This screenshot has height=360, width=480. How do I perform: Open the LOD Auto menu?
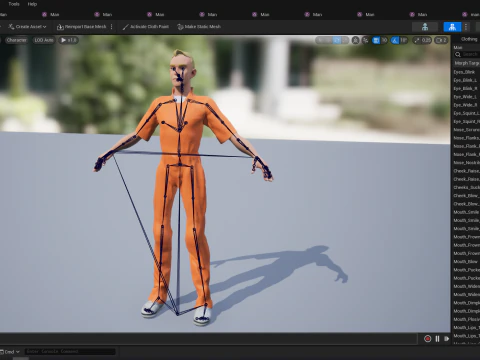click(44, 40)
